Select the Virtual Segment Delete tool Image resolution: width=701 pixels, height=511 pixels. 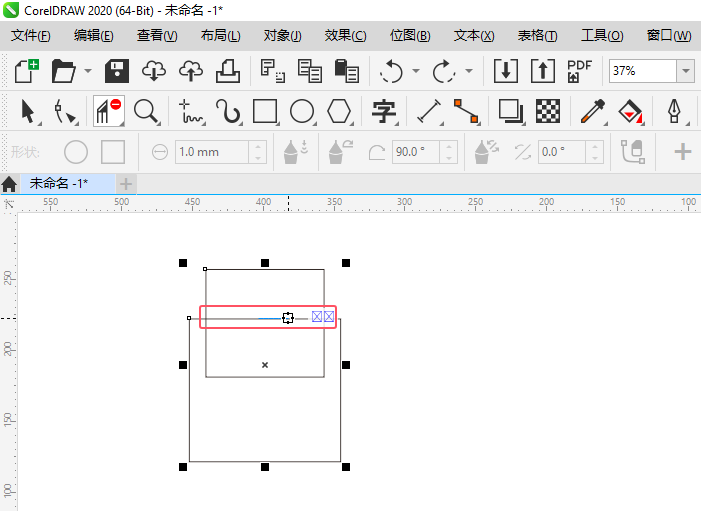click(109, 111)
